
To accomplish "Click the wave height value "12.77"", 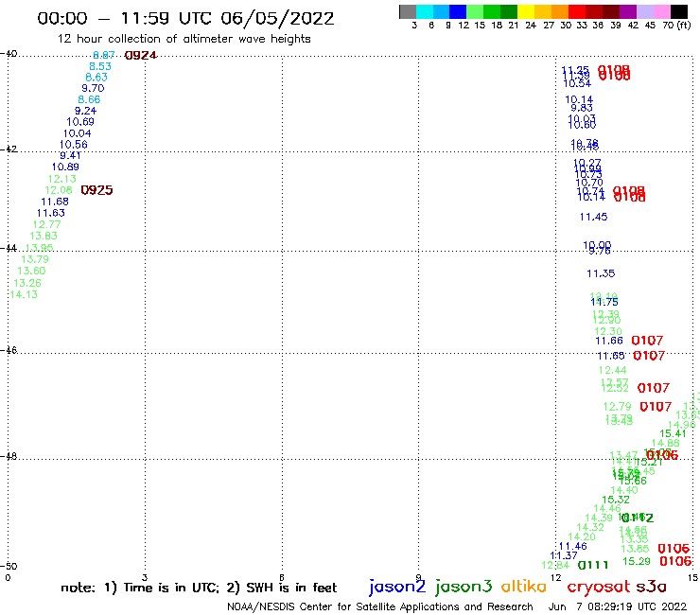I will 47,224.
